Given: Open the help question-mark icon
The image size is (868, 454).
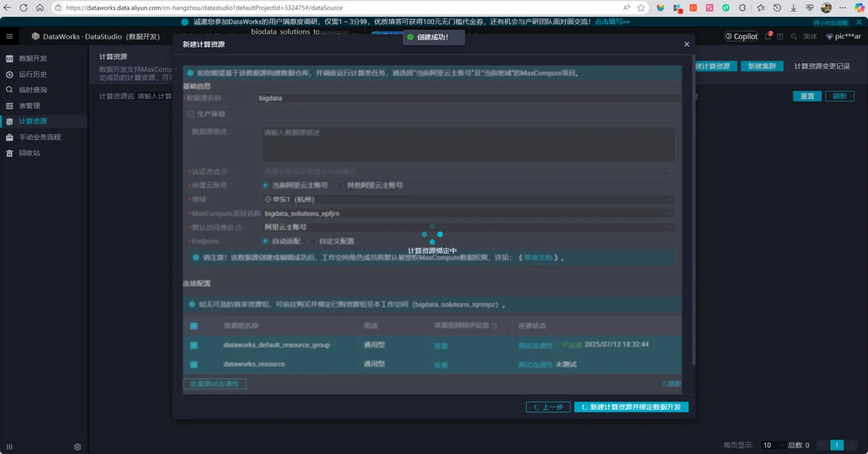Looking at the screenshot, I should click(x=780, y=37).
